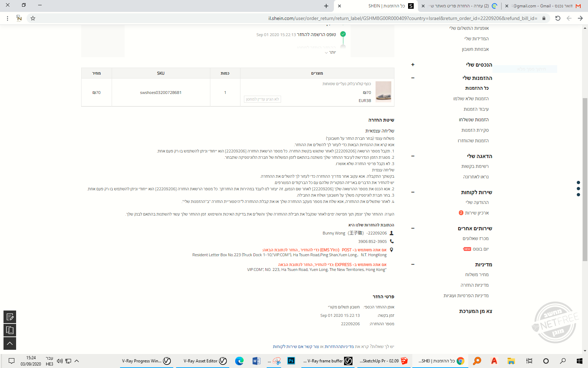The width and height of the screenshot is (588, 368).
Task: Open המדידות שלי measurements link
Action: coord(477,39)
